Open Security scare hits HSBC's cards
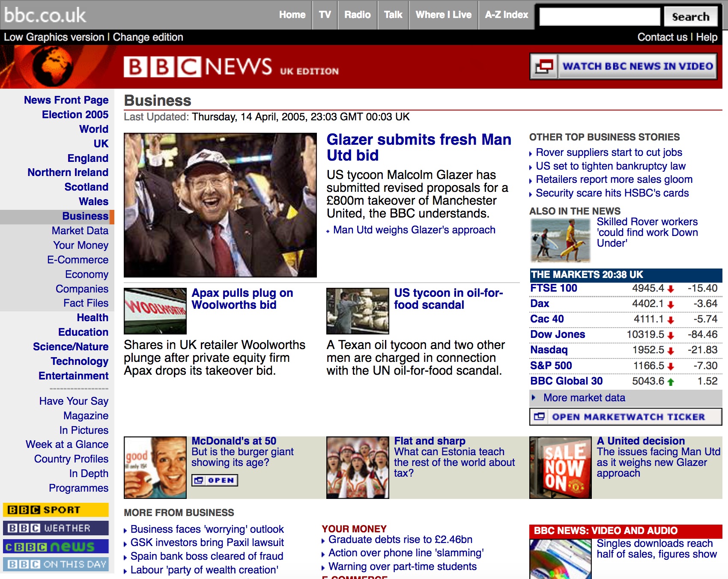This screenshot has width=728, height=579. coord(612,193)
